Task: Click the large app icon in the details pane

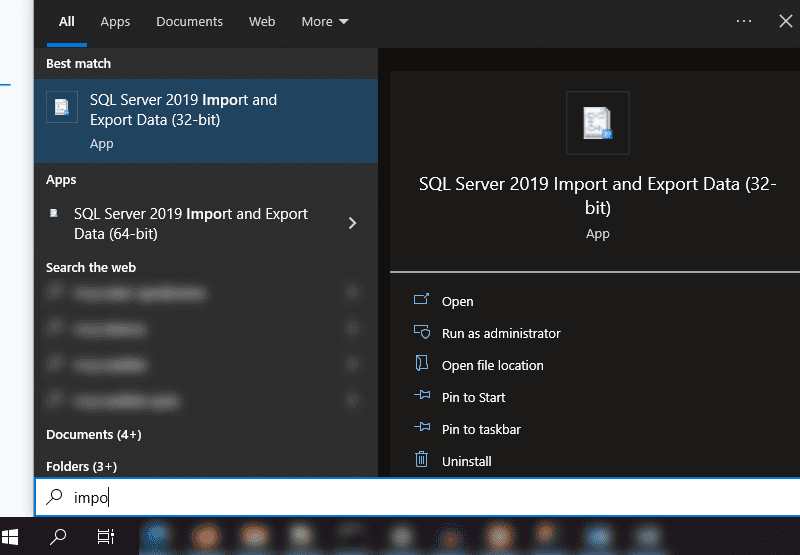Action: (x=597, y=123)
